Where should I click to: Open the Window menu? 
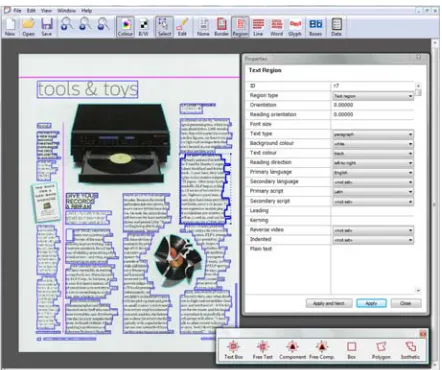[66, 11]
